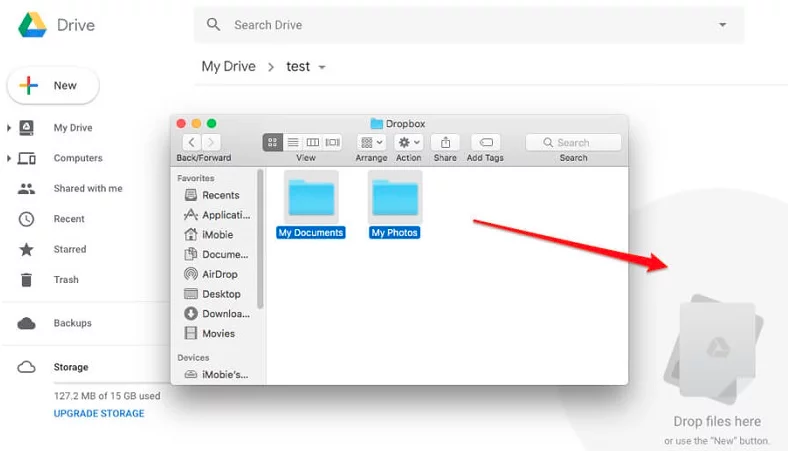Image resolution: width=788 pixels, height=451 pixels.
Task: Expand My Drive tree in Drive sidebar
Action: (9, 128)
